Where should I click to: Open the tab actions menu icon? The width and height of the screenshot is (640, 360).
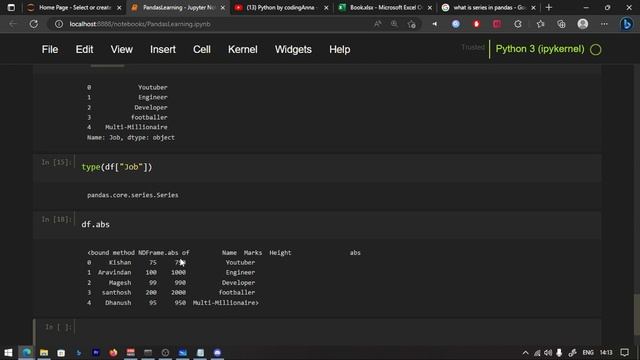(x=11, y=7)
